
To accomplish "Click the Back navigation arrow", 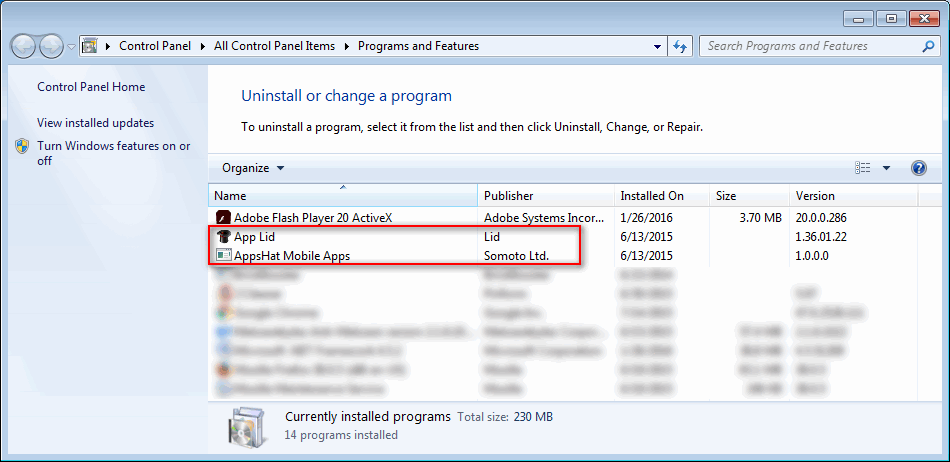I will (24, 47).
